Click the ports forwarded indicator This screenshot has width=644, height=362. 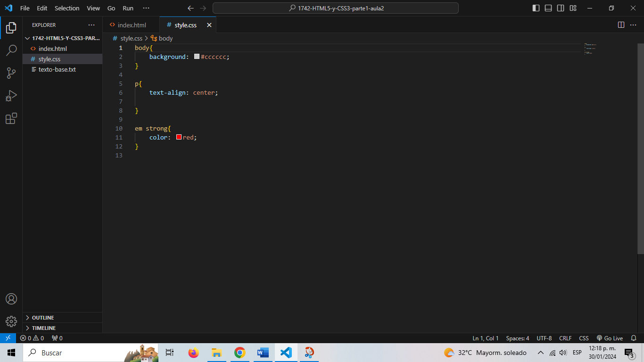tap(57, 338)
